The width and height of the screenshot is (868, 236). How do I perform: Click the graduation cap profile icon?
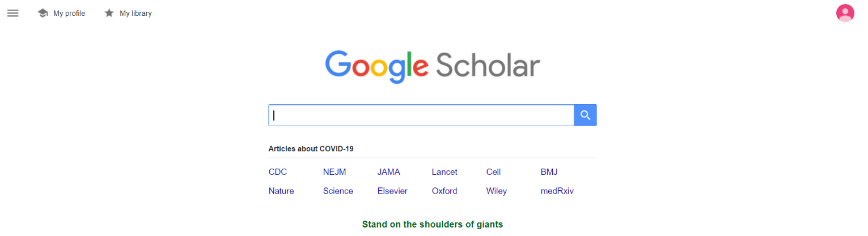(x=43, y=13)
